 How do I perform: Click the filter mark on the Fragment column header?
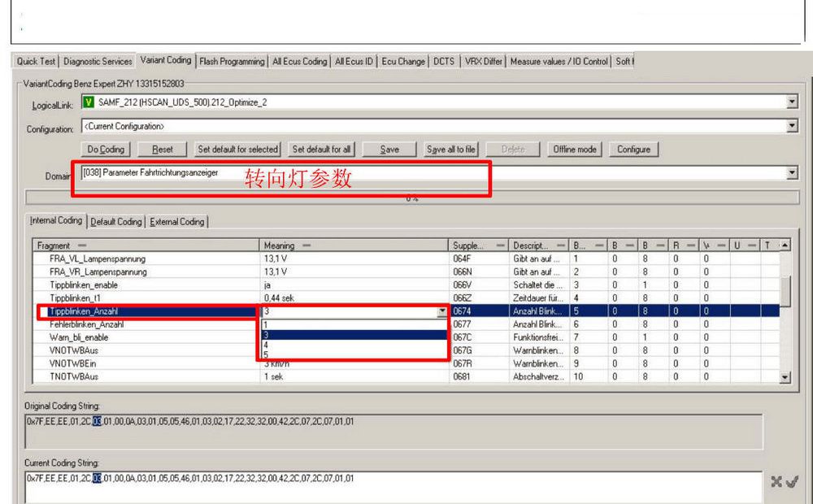click(82, 245)
